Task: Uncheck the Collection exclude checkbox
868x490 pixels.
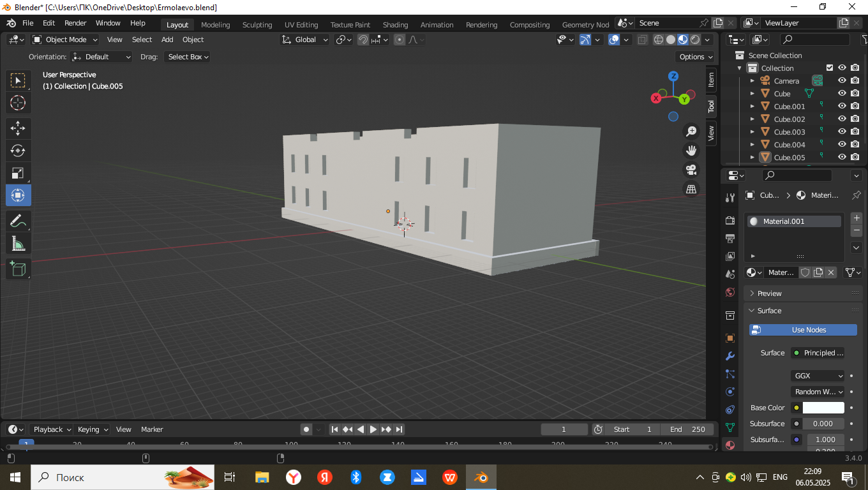Action: tap(830, 68)
